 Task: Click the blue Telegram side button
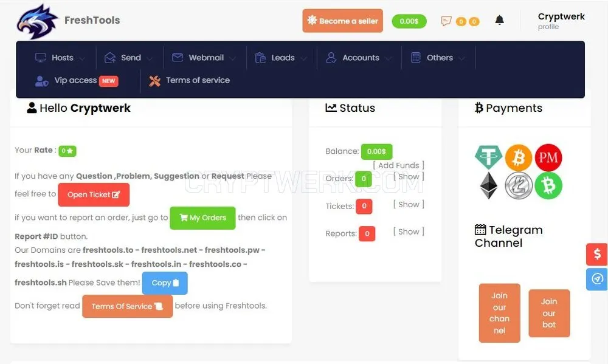coord(597,279)
